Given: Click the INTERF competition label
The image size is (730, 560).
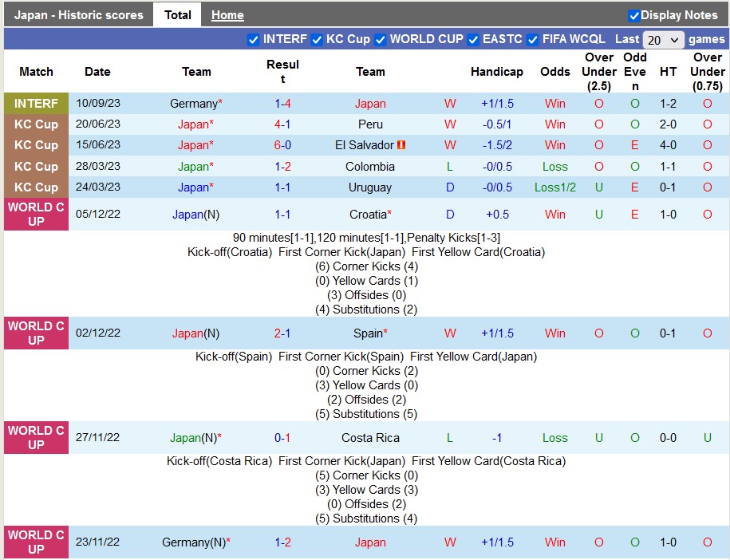Looking at the screenshot, I should [x=36, y=104].
